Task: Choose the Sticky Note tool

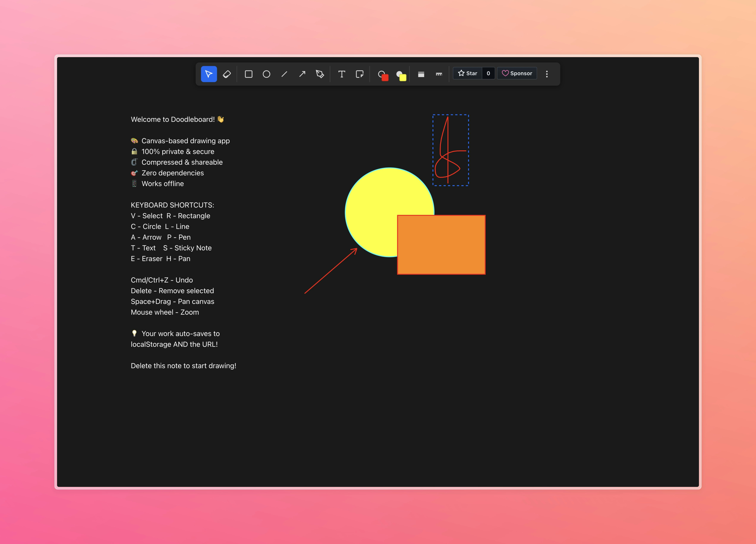Action: coord(360,74)
